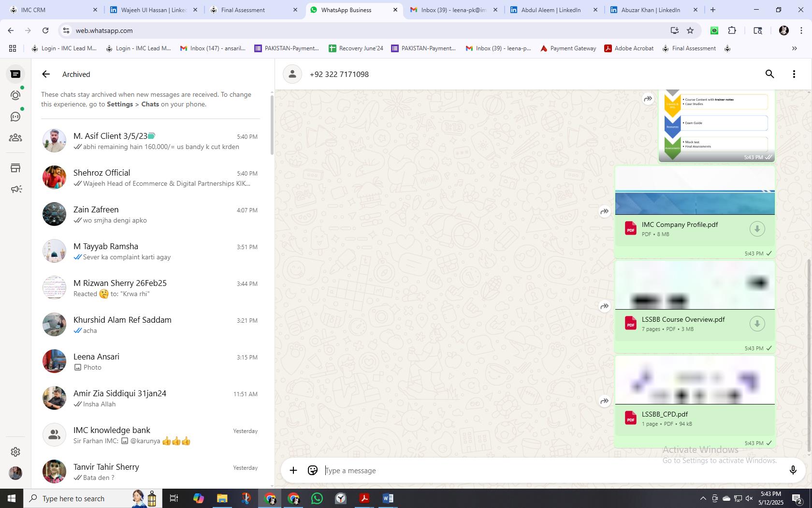Open the Advertise megaphone icon
812x508 pixels.
[15, 189]
